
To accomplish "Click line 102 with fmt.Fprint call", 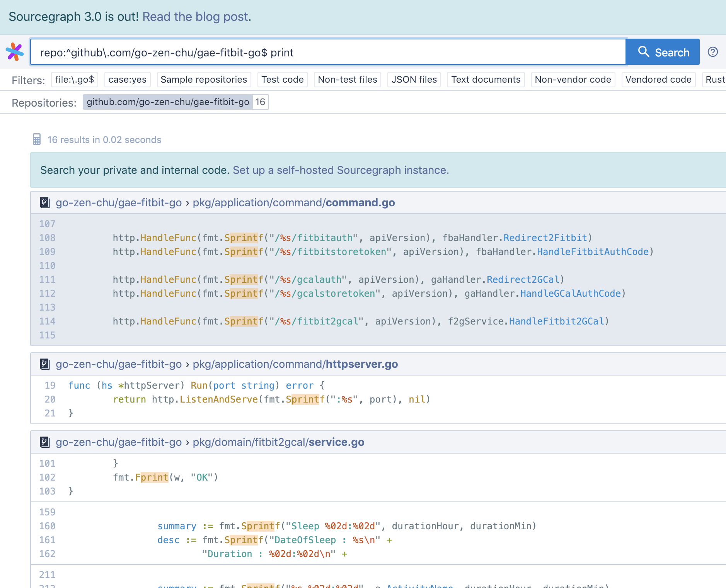I will point(378,478).
